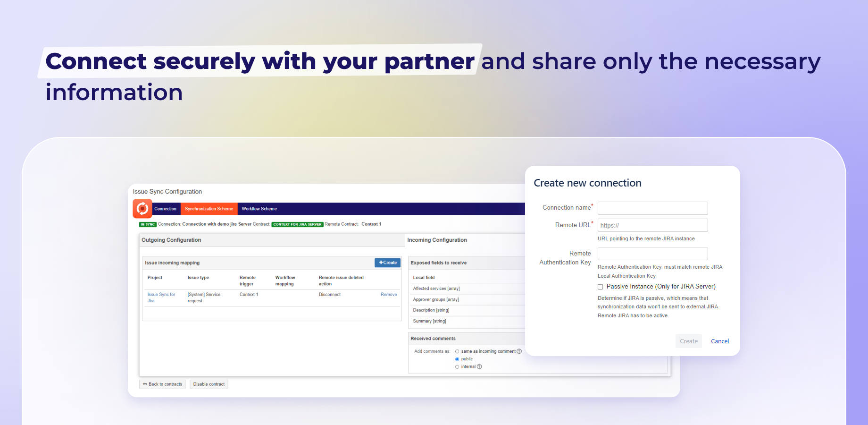The height and width of the screenshot is (425, 868).
Task: Select same as incoming comment radio
Action: (x=457, y=351)
